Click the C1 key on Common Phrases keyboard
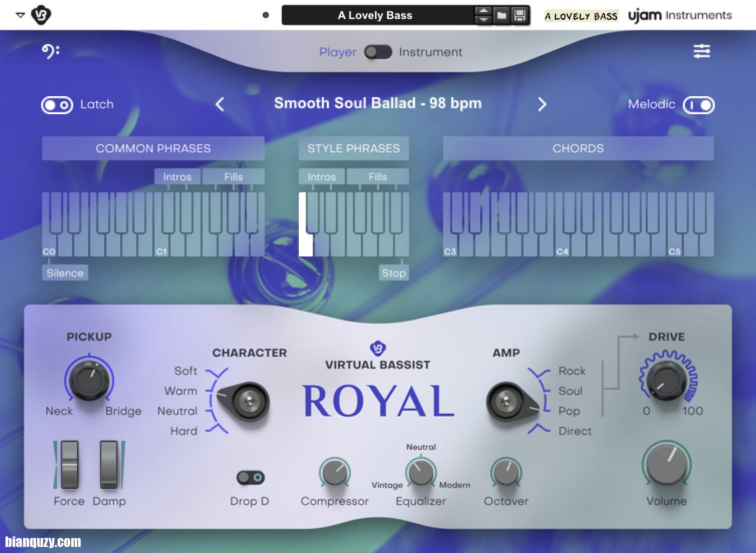 point(161,245)
